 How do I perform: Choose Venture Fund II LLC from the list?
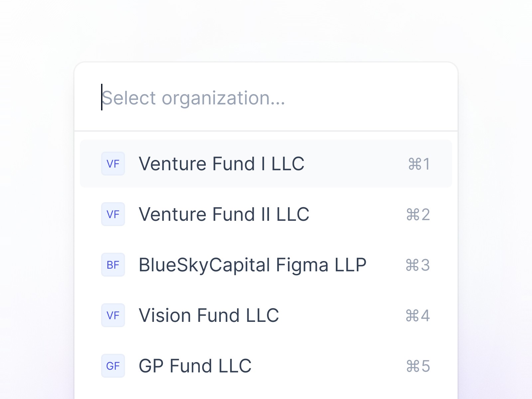tap(224, 214)
